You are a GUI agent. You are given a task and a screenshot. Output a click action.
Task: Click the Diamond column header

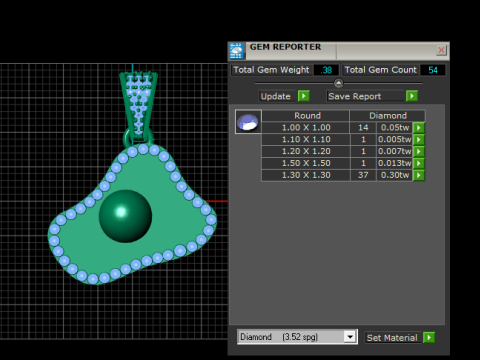pos(388,116)
